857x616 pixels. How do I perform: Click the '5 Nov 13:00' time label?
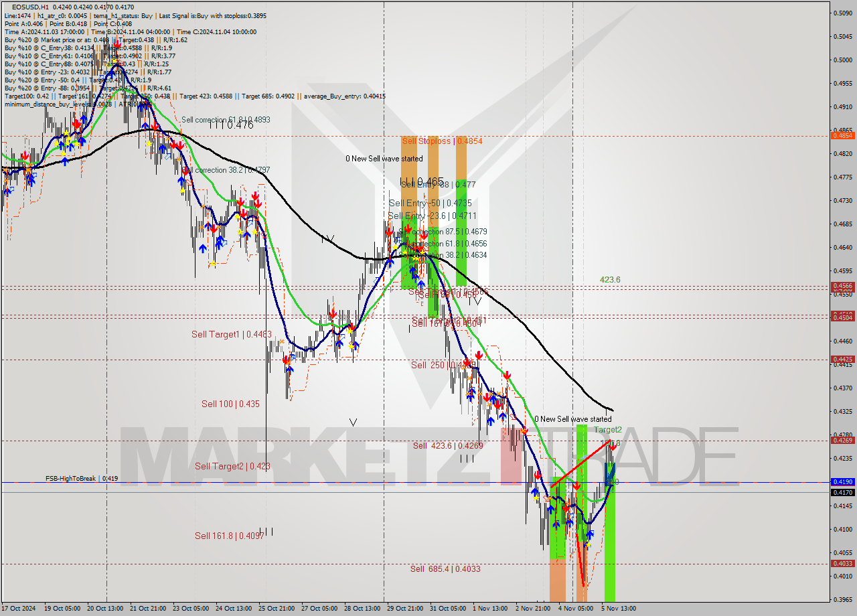pos(619,609)
